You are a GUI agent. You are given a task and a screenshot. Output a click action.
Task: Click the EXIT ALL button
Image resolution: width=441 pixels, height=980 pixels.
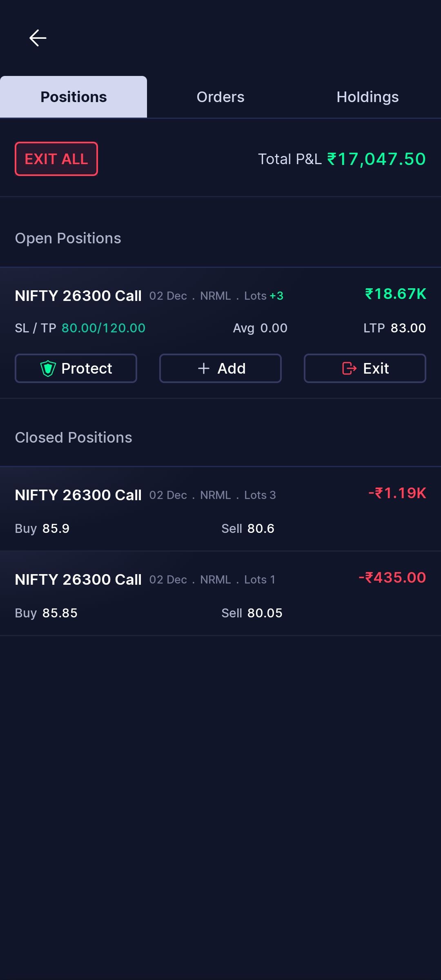[x=56, y=159]
